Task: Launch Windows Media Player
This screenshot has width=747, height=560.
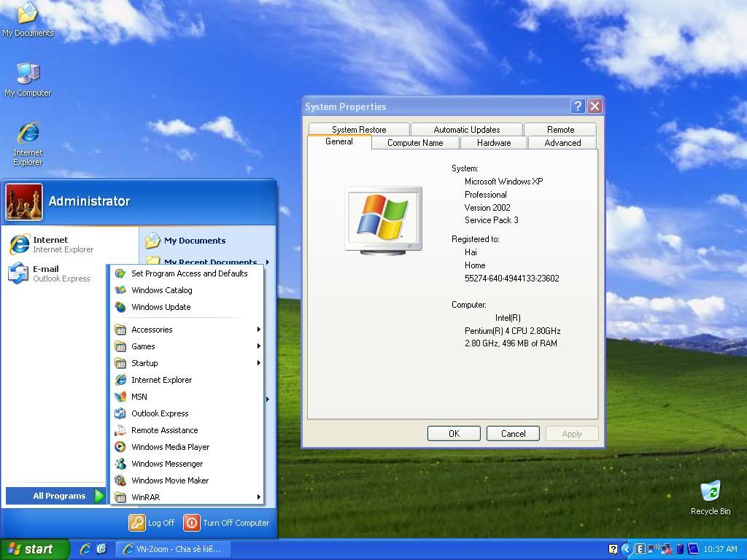Action: 187,447
